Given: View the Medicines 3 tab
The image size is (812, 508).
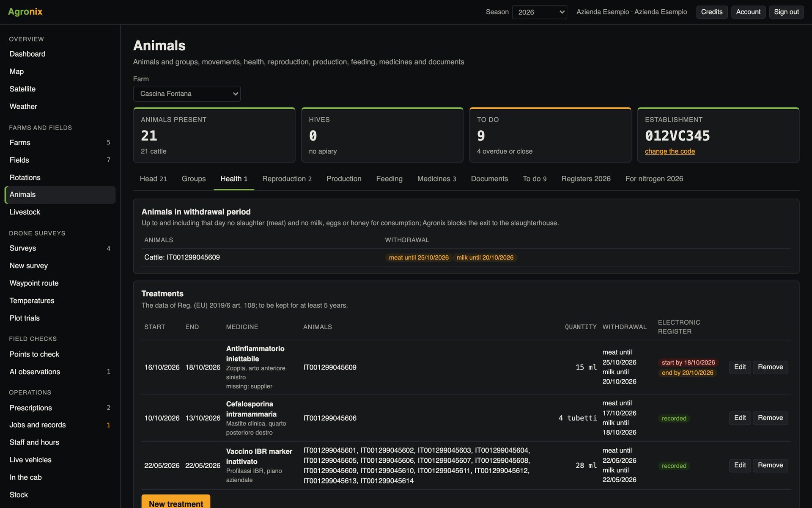Looking at the screenshot, I should [436, 179].
